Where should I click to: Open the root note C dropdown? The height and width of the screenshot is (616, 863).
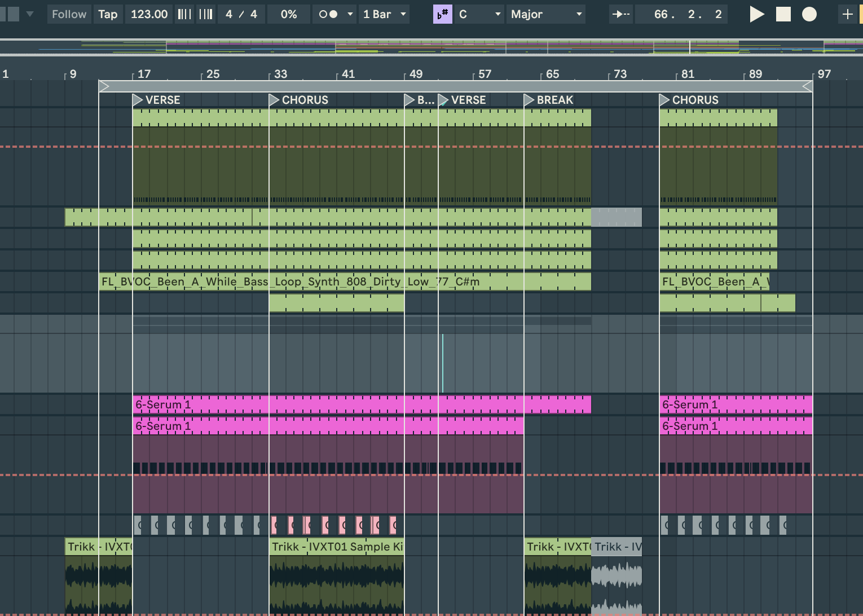coord(480,14)
